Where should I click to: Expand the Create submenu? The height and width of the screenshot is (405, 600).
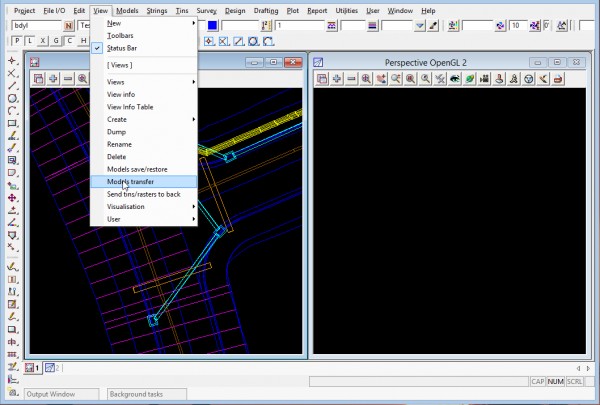tap(117, 119)
